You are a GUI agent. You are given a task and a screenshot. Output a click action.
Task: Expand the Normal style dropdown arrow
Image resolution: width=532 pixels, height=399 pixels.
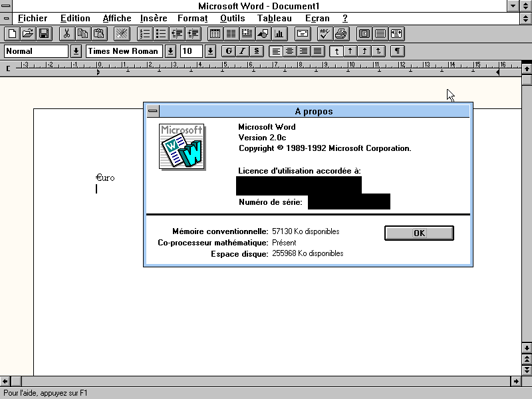76,51
